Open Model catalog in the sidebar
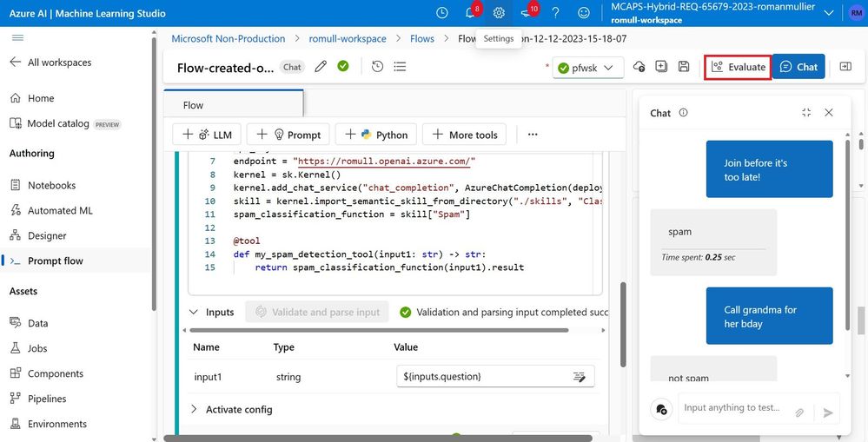The image size is (868, 442). pyautogui.click(x=65, y=123)
